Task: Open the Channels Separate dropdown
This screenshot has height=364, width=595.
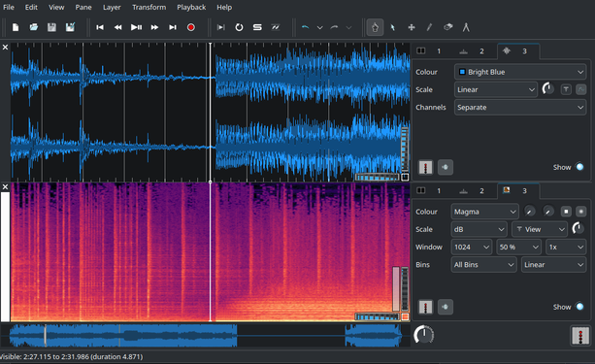Action: point(520,108)
